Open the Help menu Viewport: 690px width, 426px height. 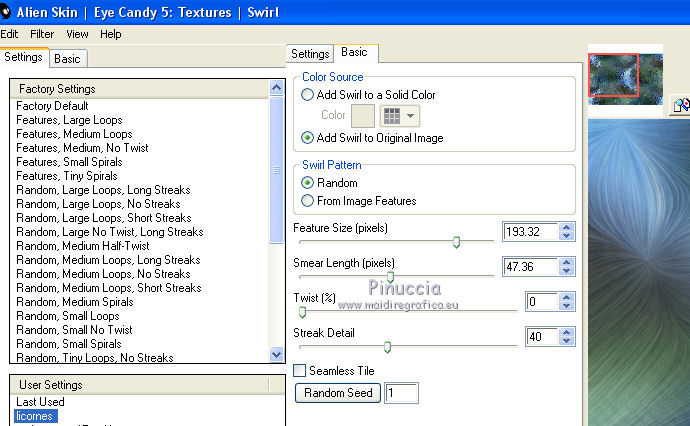(x=110, y=34)
